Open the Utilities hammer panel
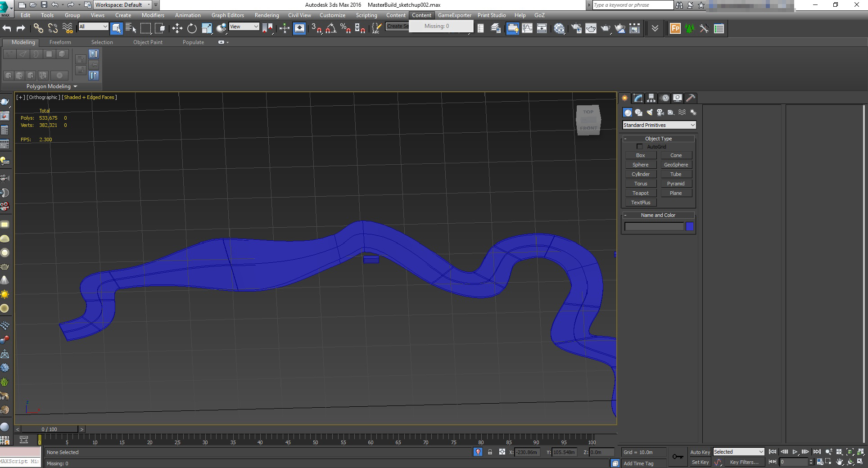This screenshot has width=868, height=468. (691, 98)
